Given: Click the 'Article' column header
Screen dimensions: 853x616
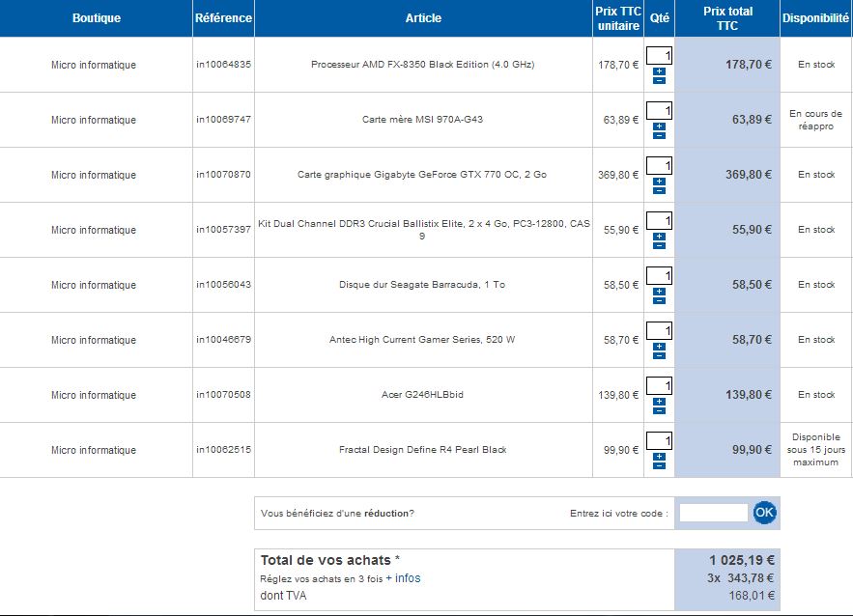Looking at the screenshot, I should tap(423, 18).
